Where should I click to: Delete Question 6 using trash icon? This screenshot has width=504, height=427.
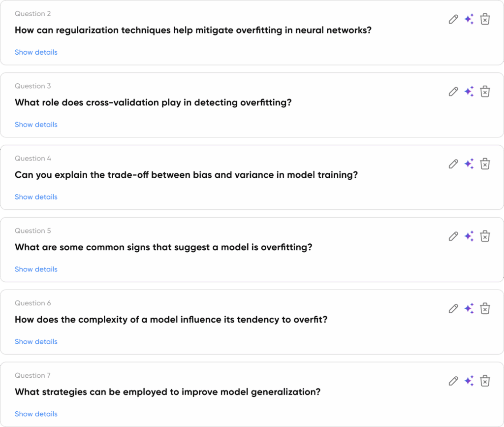(485, 309)
